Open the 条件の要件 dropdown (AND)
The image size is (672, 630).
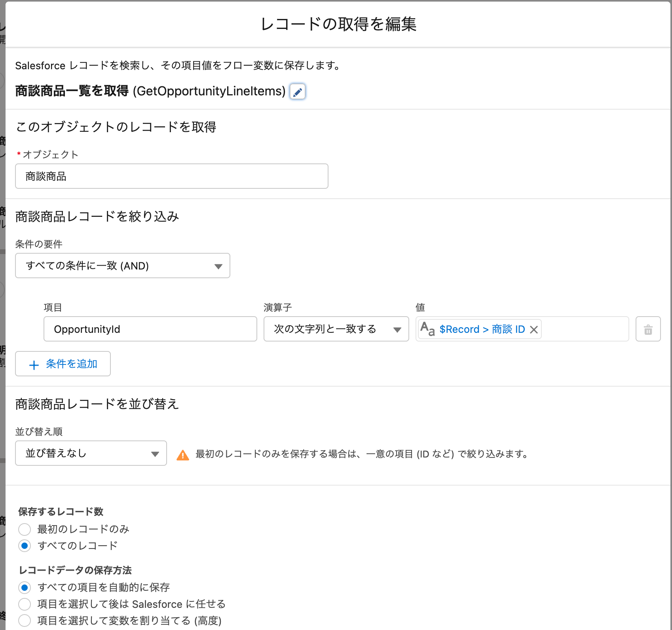(123, 266)
